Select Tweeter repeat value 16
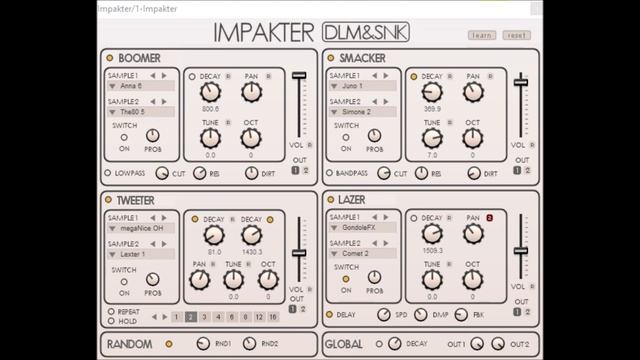This screenshot has height=360, width=640. (x=273, y=317)
